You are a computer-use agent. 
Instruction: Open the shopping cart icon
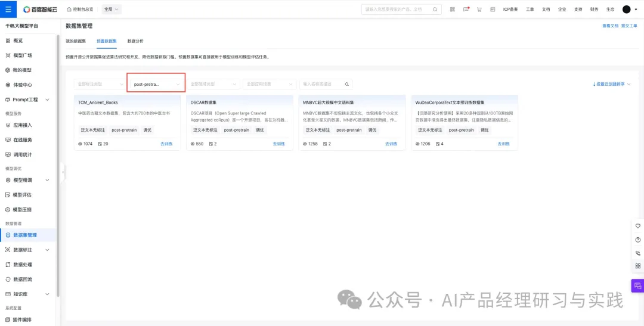click(x=479, y=9)
